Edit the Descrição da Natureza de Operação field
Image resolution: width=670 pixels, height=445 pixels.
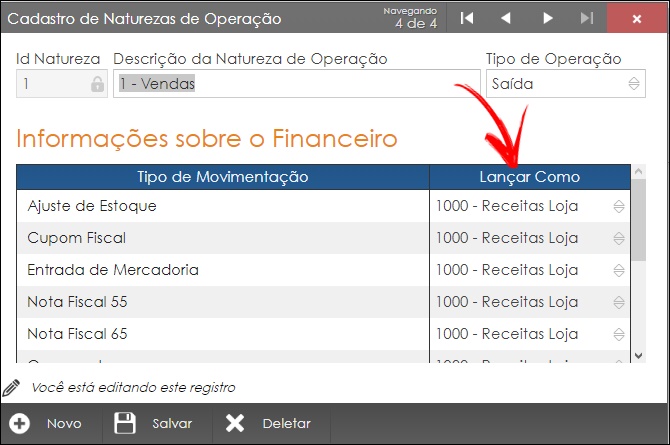point(297,83)
